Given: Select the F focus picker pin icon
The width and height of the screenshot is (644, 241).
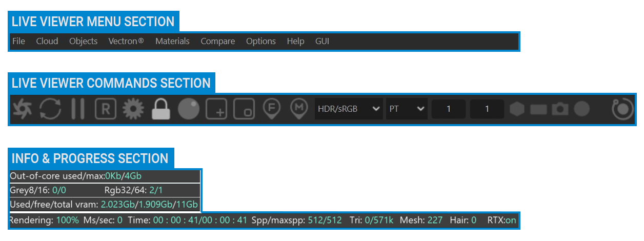Looking at the screenshot, I should tap(272, 109).
